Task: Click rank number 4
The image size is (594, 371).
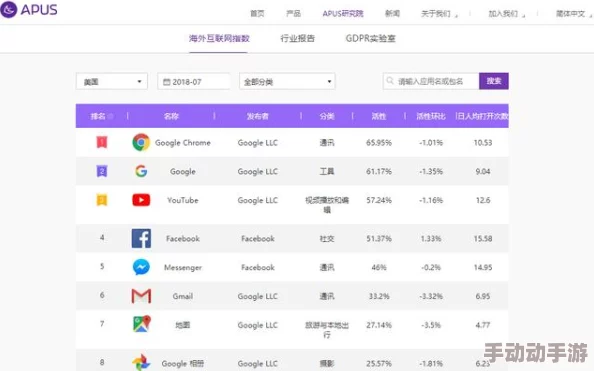Action: tap(102, 238)
